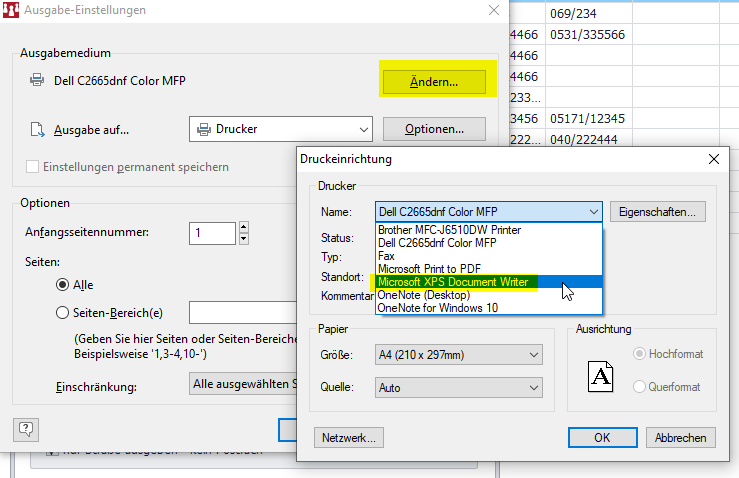
Task: Select the Alle pages radio button
Action: coord(63,285)
